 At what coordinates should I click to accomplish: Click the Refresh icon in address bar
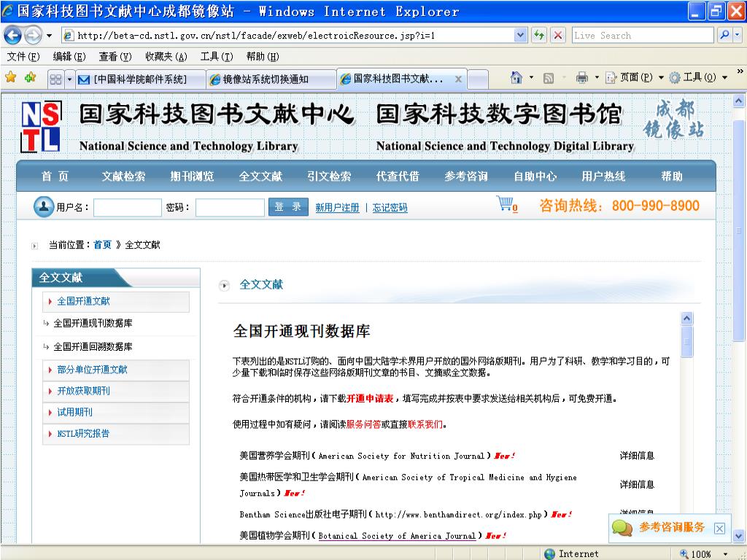pos(539,35)
